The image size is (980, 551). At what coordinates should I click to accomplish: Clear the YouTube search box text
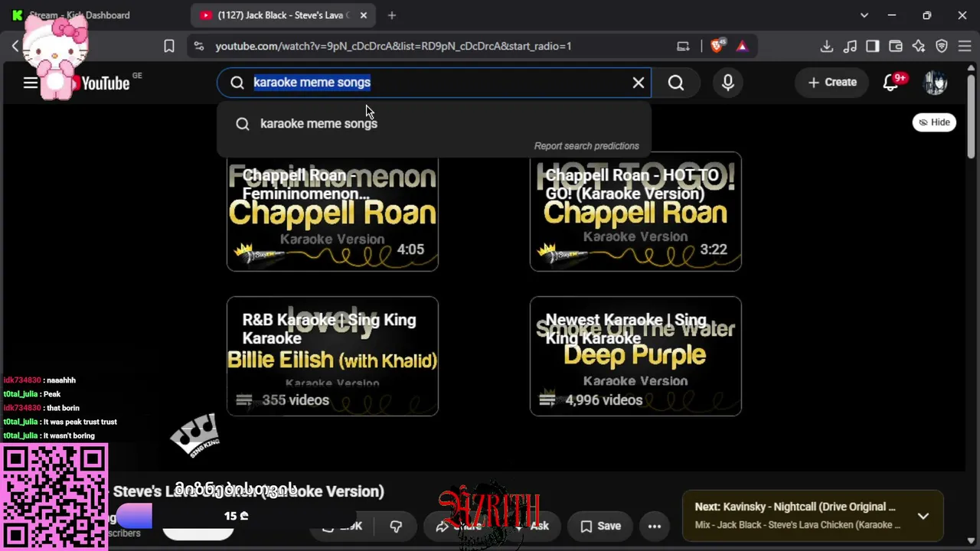click(639, 83)
